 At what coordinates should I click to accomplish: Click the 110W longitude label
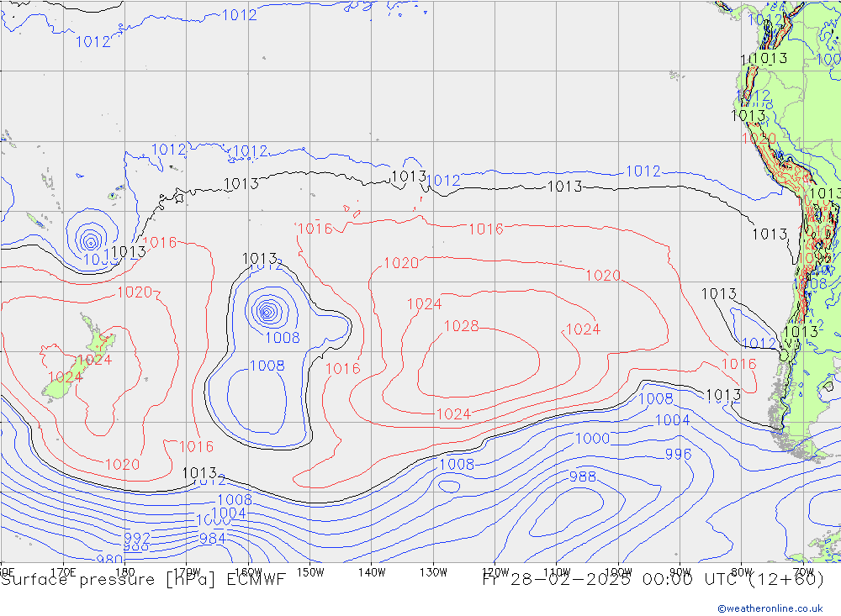pos(556,571)
